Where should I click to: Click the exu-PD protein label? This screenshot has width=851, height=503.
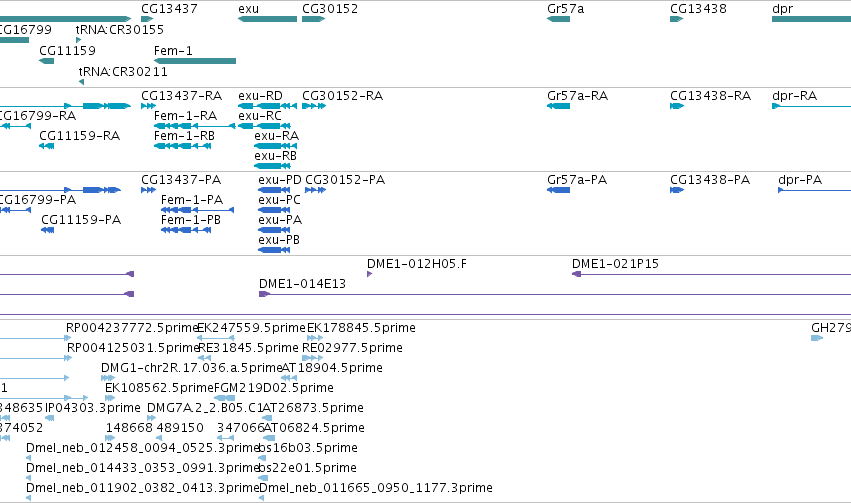pos(280,180)
